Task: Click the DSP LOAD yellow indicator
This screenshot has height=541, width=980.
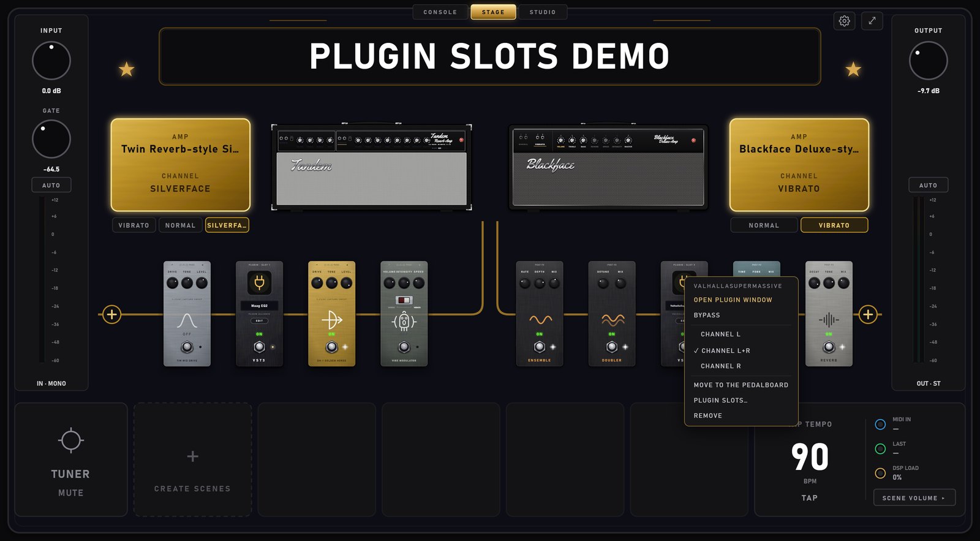Action: (x=880, y=473)
